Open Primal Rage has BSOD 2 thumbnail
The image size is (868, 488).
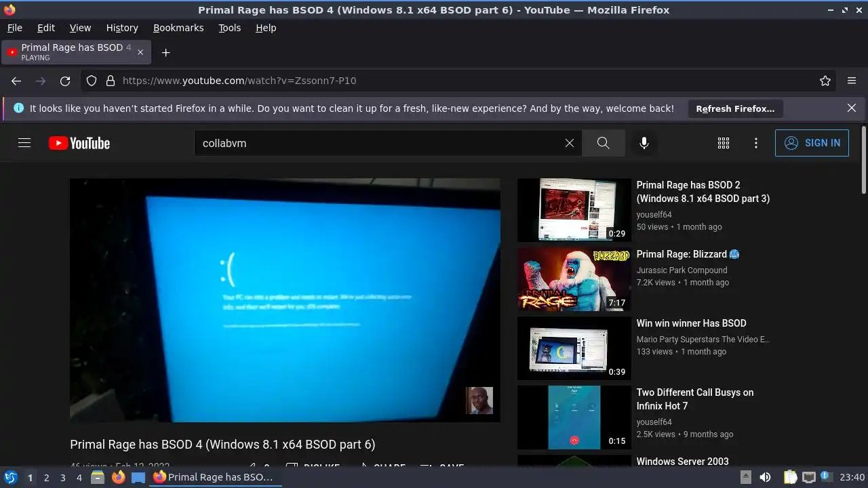[x=574, y=210]
